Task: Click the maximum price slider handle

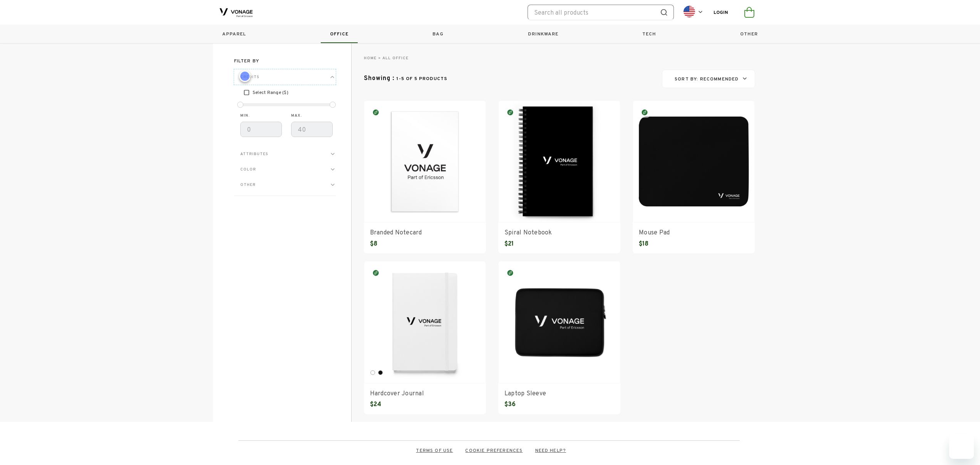Action: (x=333, y=105)
